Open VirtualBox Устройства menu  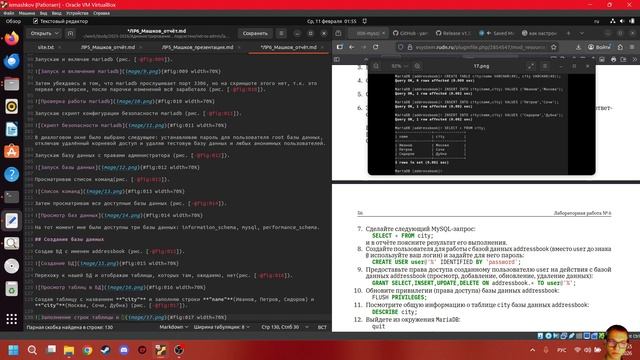pyautogui.click(x=77, y=13)
